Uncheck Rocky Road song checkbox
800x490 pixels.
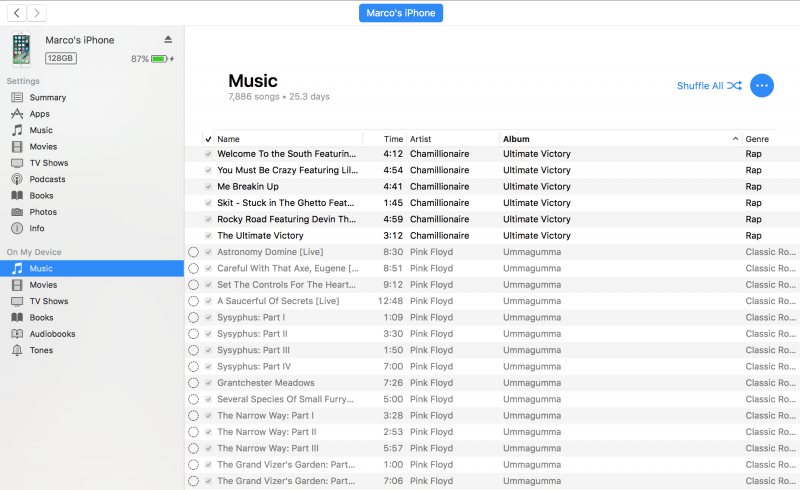[208, 219]
